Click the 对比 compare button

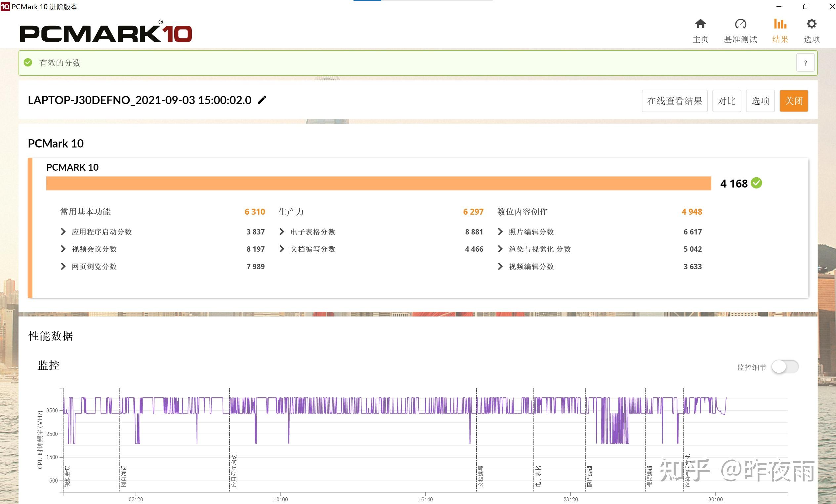(x=727, y=101)
